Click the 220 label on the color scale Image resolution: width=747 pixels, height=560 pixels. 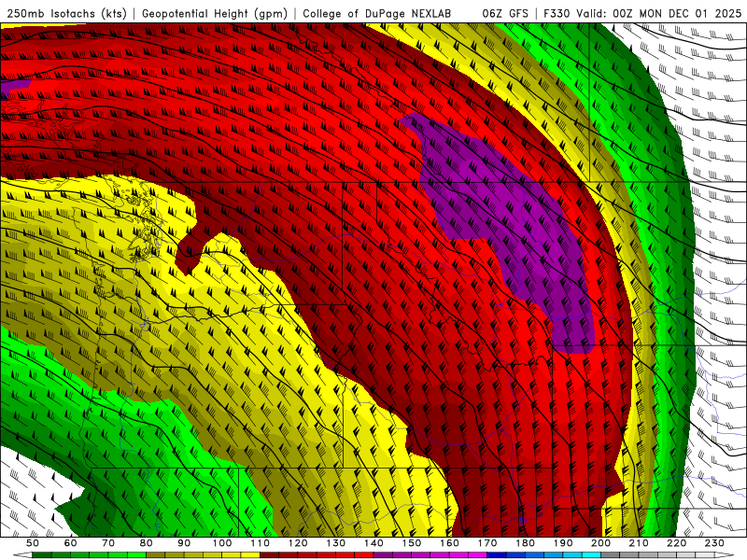(676, 543)
